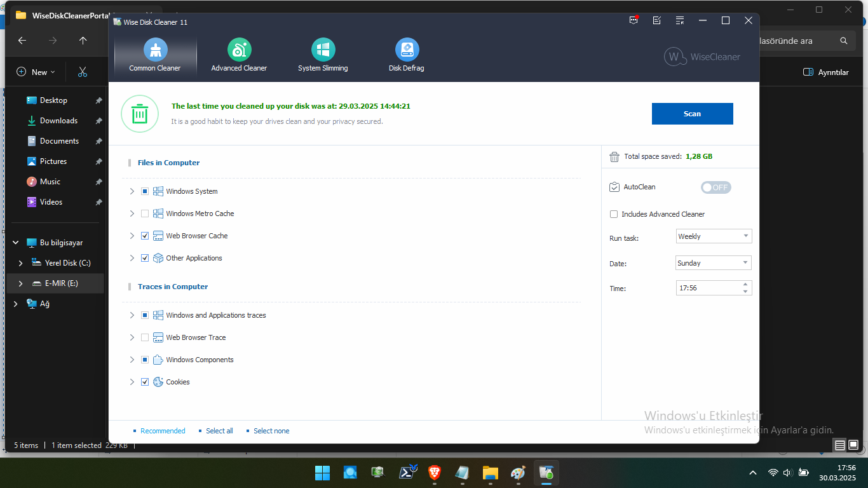868x488 pixels.
Task: Click the Select none link
Action: 271,431
